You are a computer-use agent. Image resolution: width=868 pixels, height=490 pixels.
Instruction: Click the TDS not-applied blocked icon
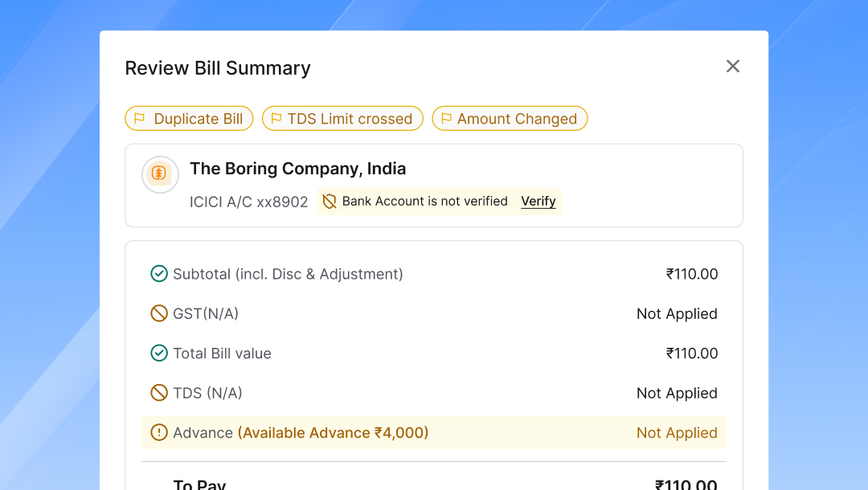coord(159,393)
